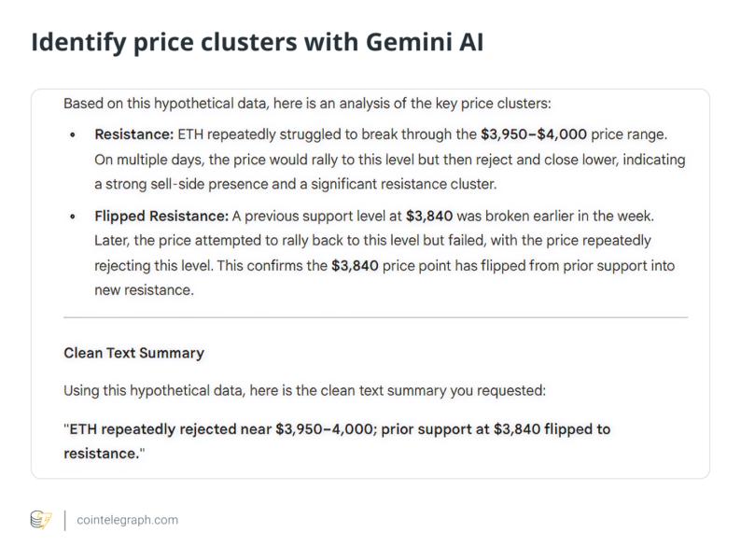Click '$3,840' after 'support level at'

pyautogui.click(x=430, y=217)
